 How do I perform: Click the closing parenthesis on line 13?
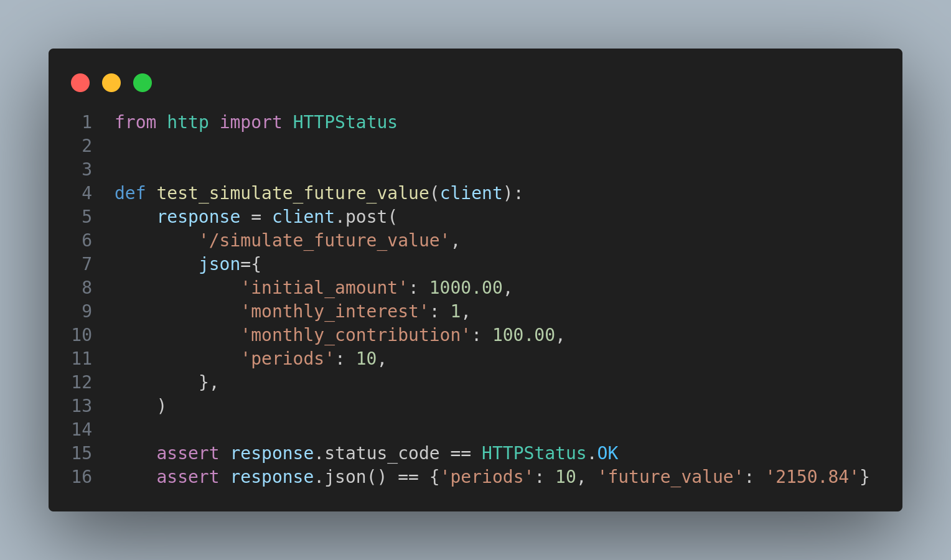pos(162,406)
